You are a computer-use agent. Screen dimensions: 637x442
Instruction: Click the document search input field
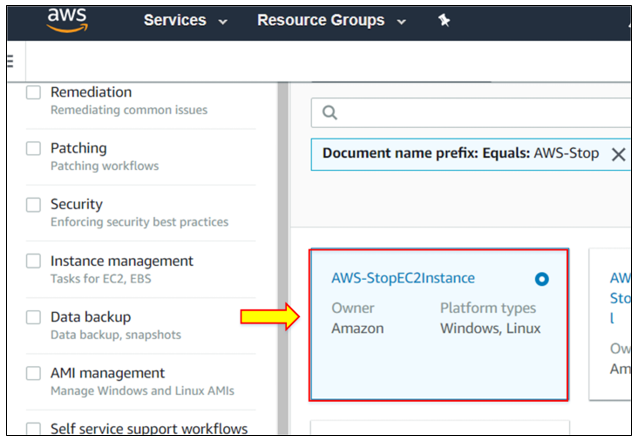(471, 113)
